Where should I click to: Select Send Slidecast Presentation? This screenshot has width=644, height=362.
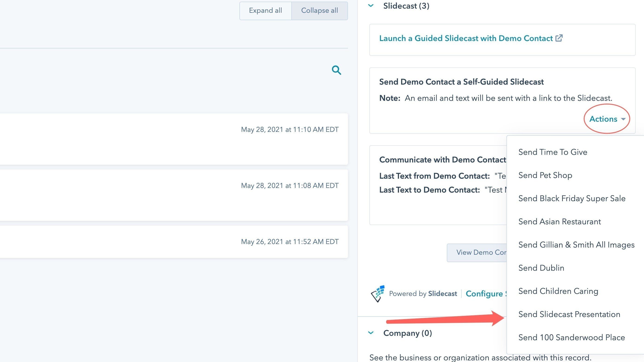click(569, 314)
